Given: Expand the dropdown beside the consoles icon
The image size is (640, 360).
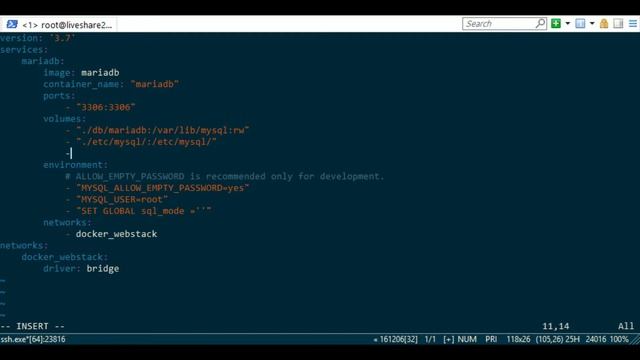Looking at the screenshot, I should [592, 24].
